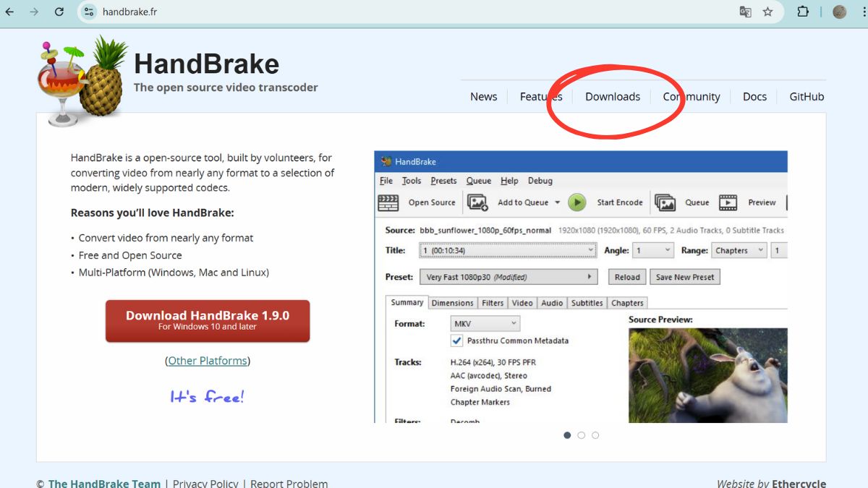
Task: Open the GitHub navigation link
Action: click(x=807, y=97)
